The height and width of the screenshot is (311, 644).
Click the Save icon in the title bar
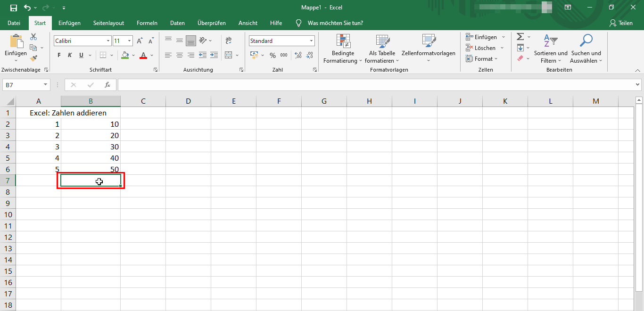point(14,8)
